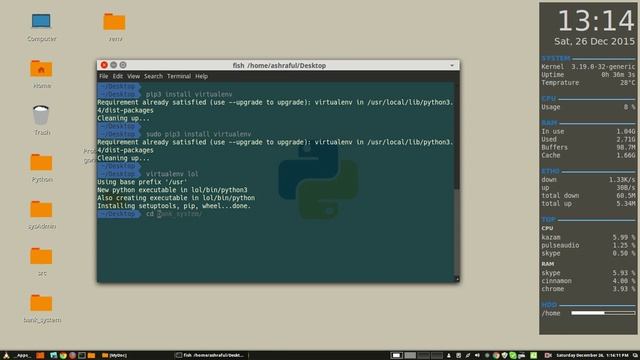Open the user applet in the system tray
This screenshot has height=360, width=640.
click(449, 356)
